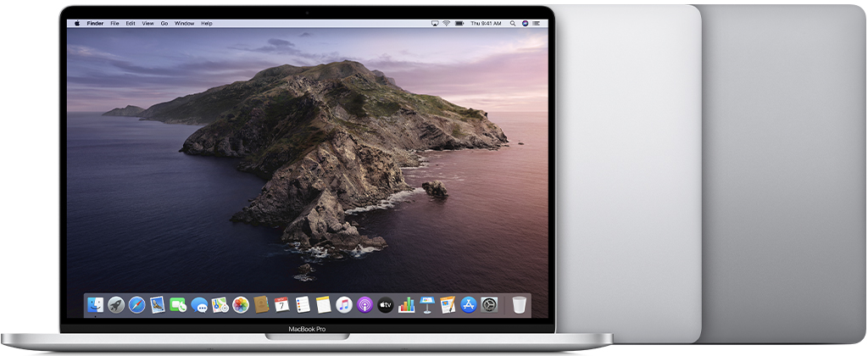
Task: Open the Calendar app icon
Action: click(x=281, y=304)
